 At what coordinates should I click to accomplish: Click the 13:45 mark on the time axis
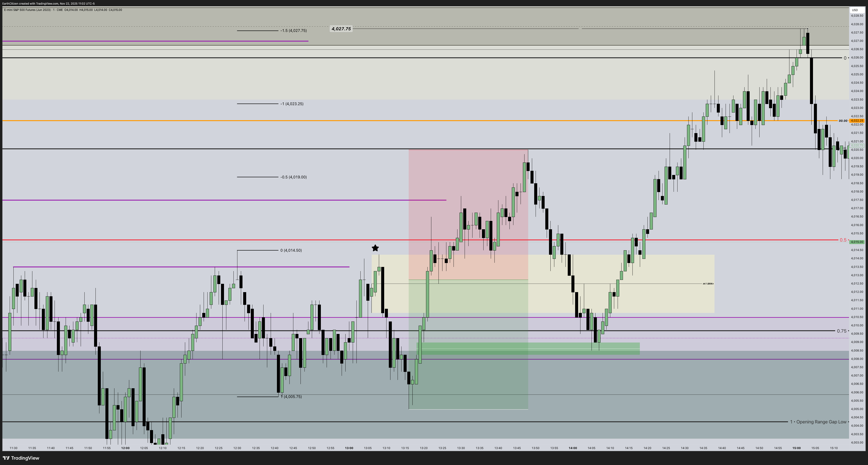coord(517,448)
